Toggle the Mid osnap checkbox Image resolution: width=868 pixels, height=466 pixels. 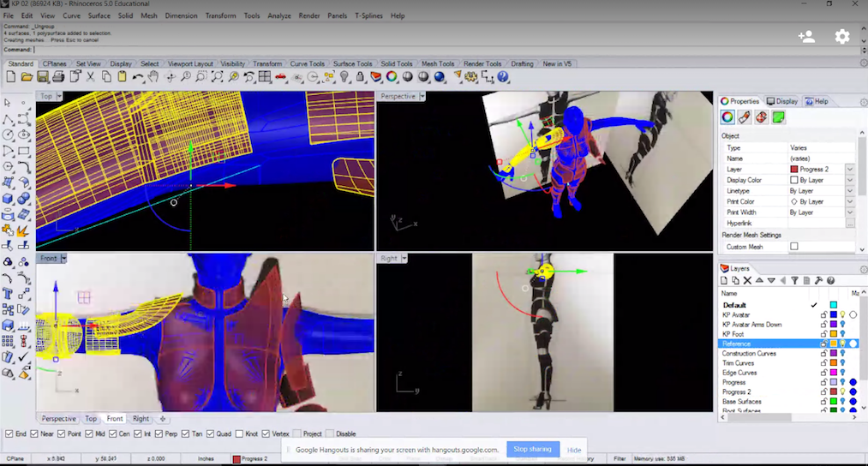click(89, 434)
